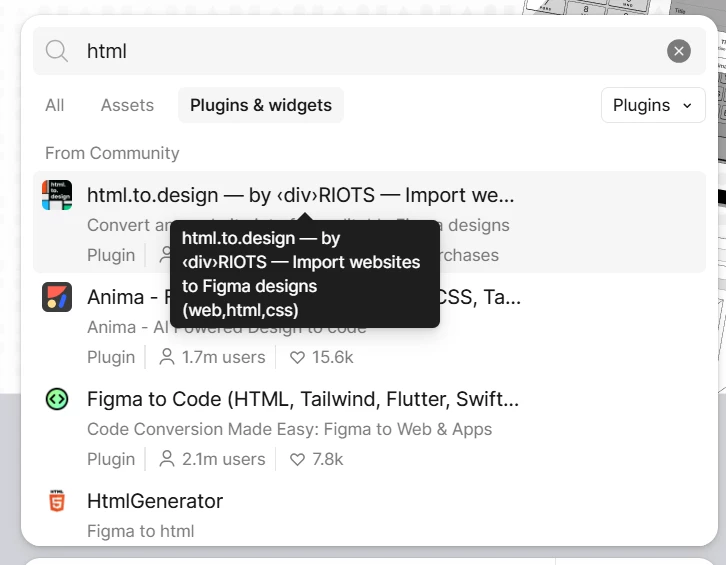Click the '15.6k' likes count
The image size is (726, 565).
point(332,357)
